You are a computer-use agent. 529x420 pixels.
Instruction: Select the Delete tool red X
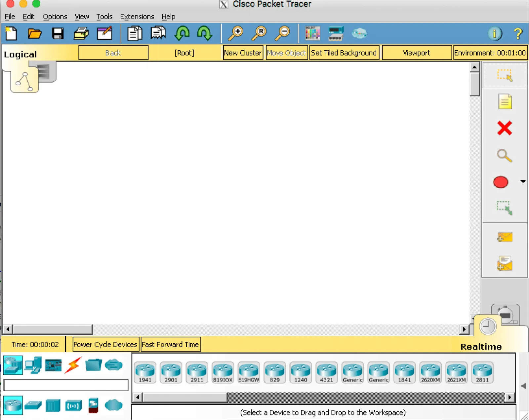pos(504,128)
